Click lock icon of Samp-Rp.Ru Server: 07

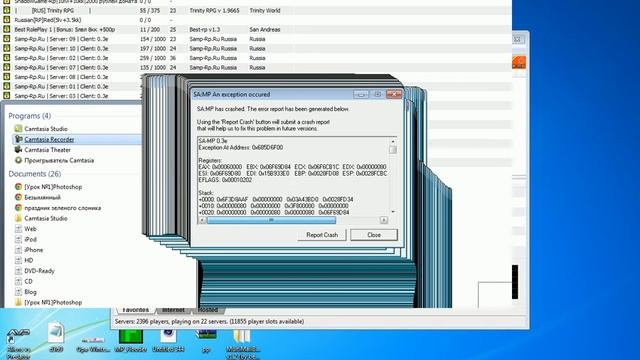[x=7, y=67]
